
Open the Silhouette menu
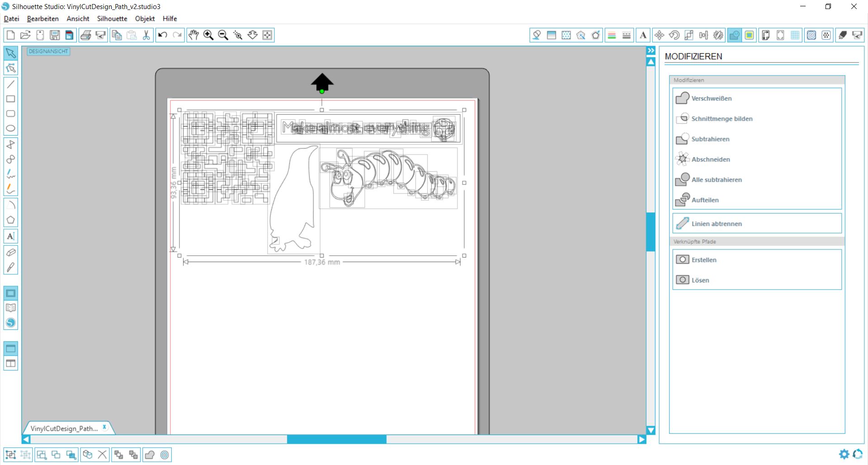tap(112, 19)
